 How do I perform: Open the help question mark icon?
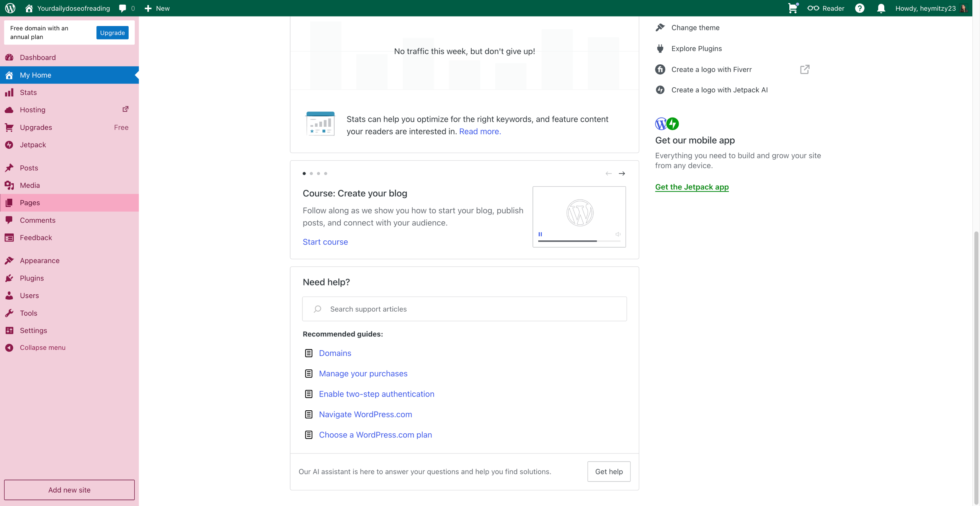point(860,8)
